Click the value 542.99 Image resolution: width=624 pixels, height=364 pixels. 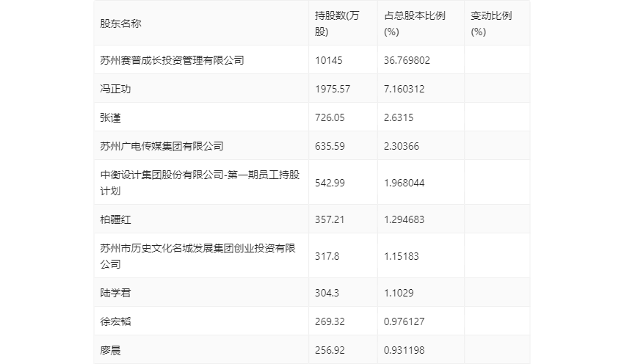coord(330,183)
